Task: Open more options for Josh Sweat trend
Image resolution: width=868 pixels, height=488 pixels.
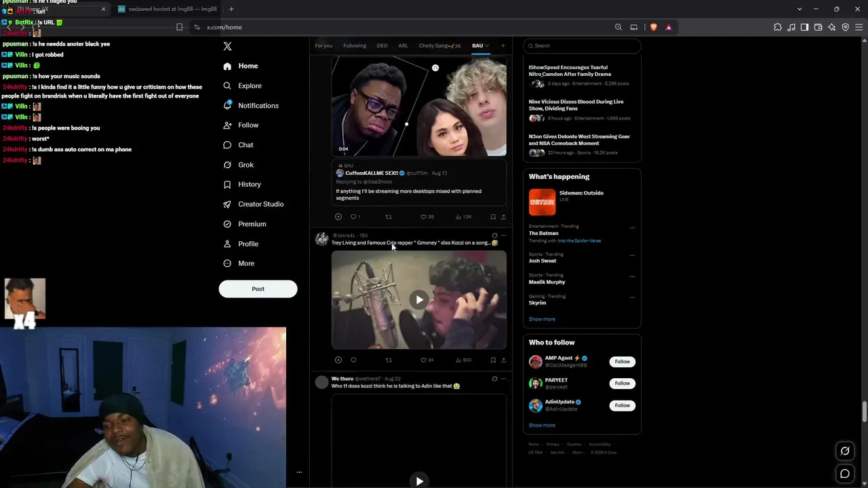Action: 632,255
